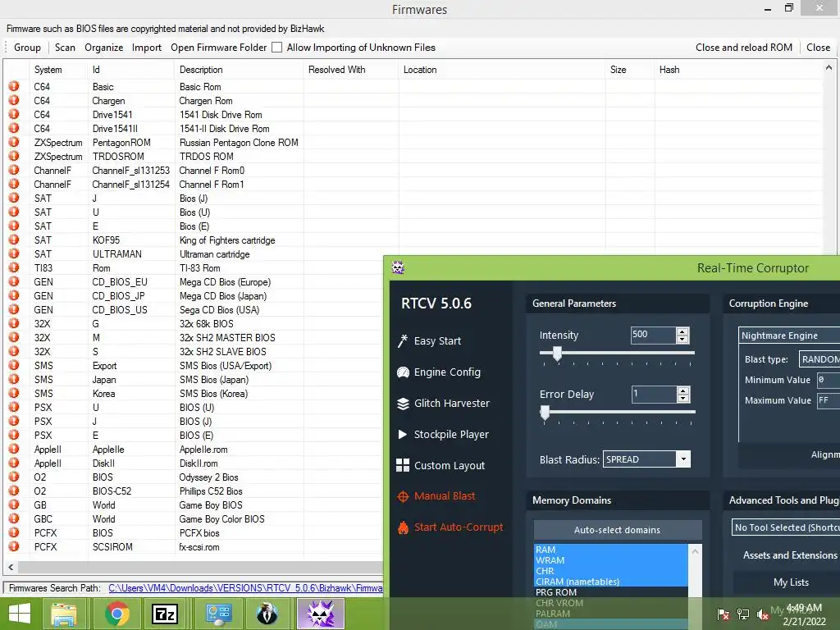This screenshot has height=630, width=840.
Task: Click the status icon for C64 Basic row
Action: (x=14, y=86)
